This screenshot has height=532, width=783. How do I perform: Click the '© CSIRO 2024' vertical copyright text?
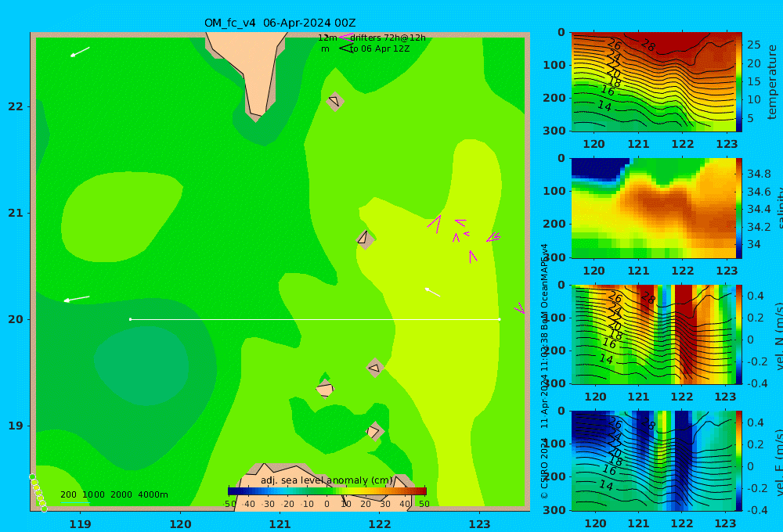[544, 469]
